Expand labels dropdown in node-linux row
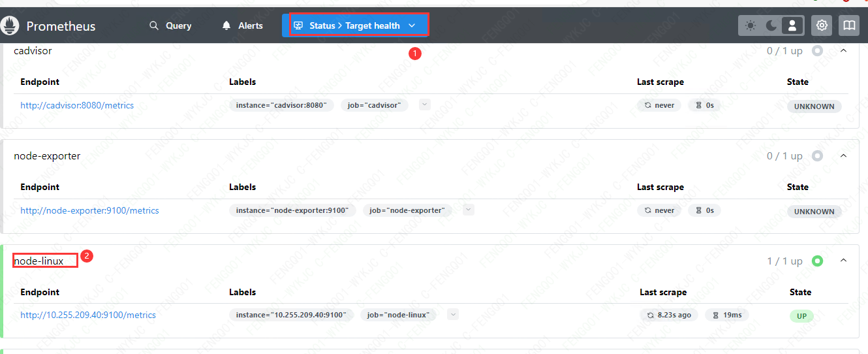Screen dimensions: 868x354 [453, 314]
